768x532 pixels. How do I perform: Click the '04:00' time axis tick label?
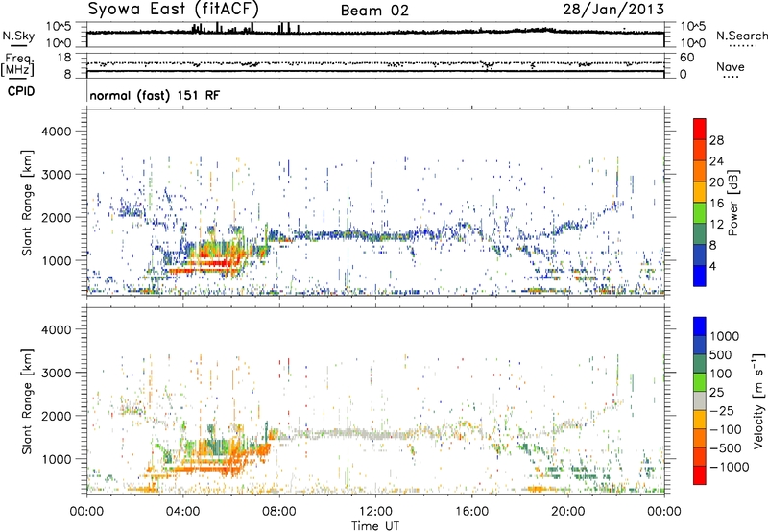(182, 512)
